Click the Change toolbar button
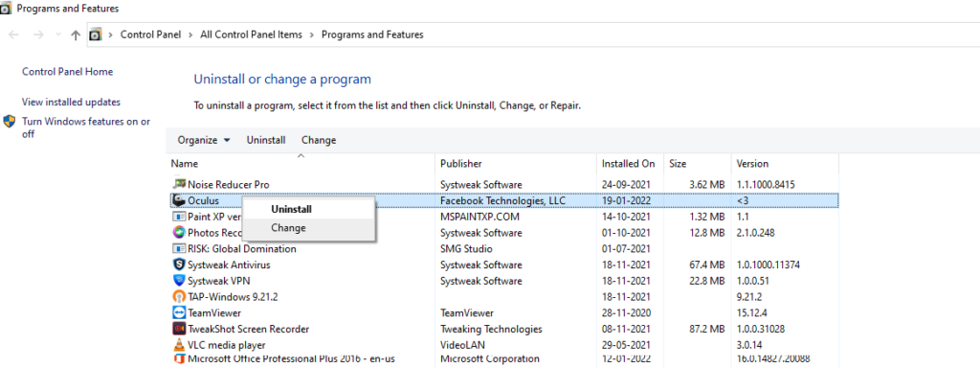This screenshot has height=368, width=980. (319, 140)
